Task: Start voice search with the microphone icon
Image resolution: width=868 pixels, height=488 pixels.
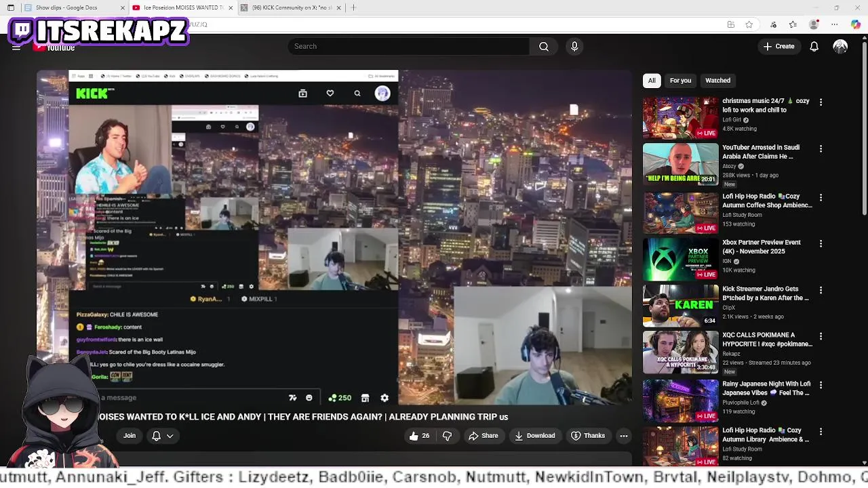Action: point(574,46)
